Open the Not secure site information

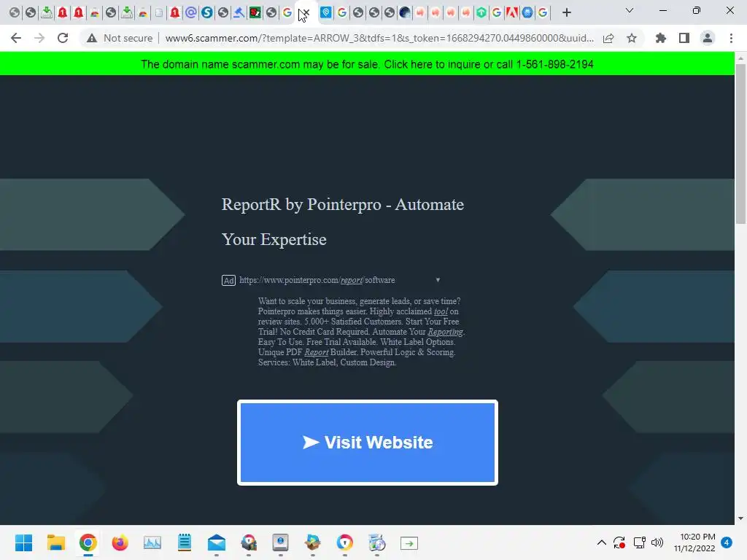[x=120, y=38]
